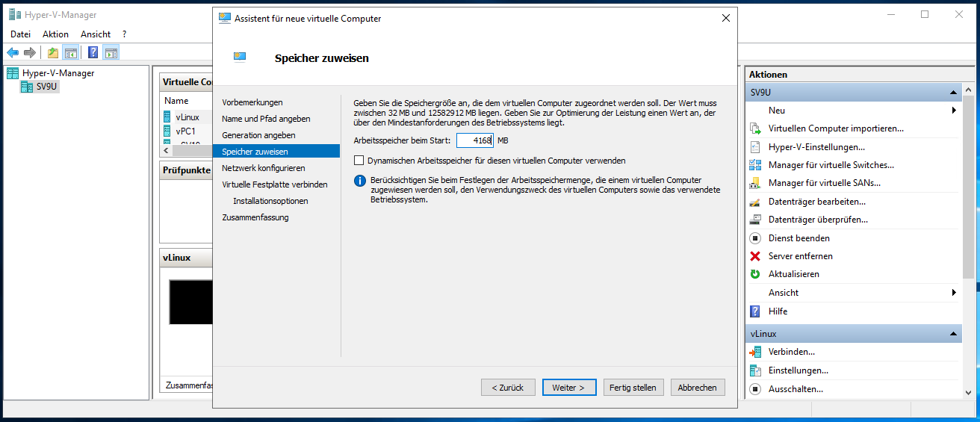Click the < Zurück button
This screenshot has width=980, height=422.
pyautogui.click(x=508, y=388)
